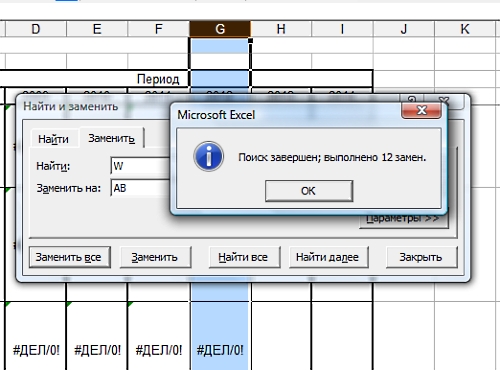Screen dimensions: 500x370
Task: Select column D header
Action: pos(36,29)
